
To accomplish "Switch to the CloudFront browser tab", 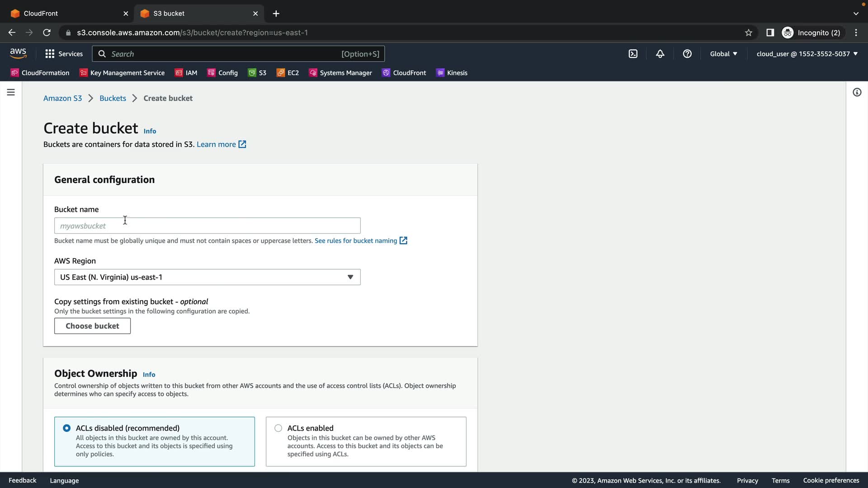I will pos(68,14).
